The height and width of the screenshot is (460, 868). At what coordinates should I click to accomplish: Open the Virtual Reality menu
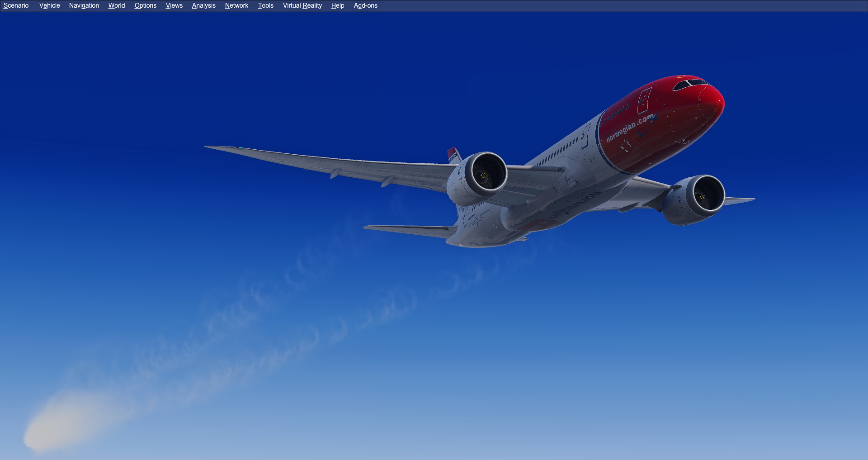click(x=302, y=5)
